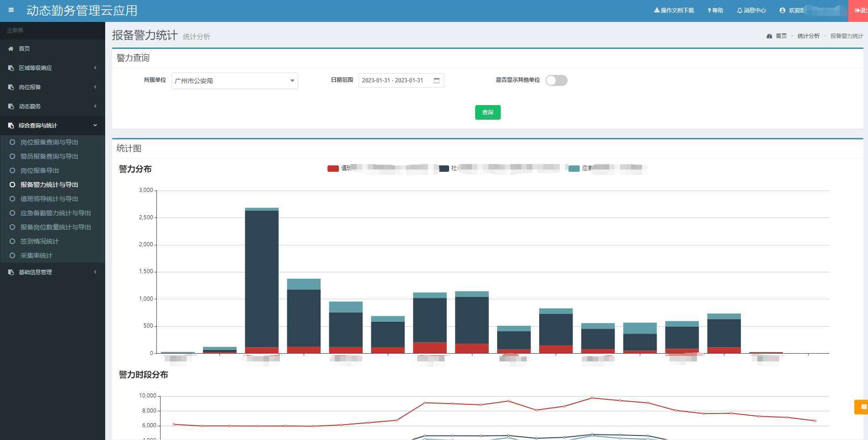Click circle icon beside 报备警力统计与导出
Viewport: 868px width, 440px height.
tap(12, 185)
